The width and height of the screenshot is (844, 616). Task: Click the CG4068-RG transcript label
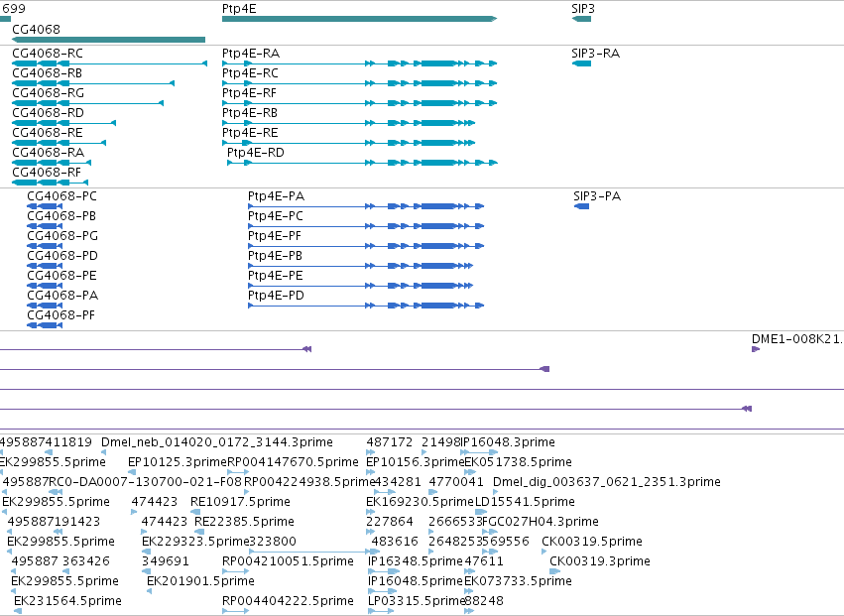[x=48, y=92]
